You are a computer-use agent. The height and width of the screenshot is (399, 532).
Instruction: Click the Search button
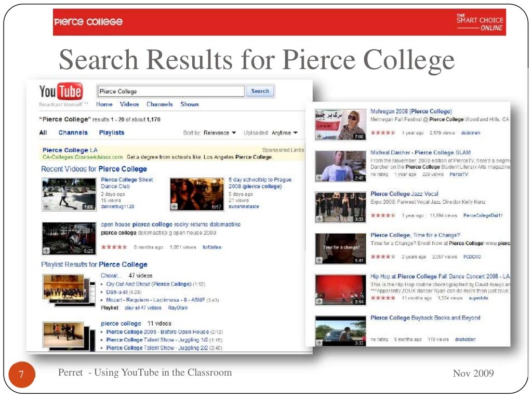click(260, 91)
